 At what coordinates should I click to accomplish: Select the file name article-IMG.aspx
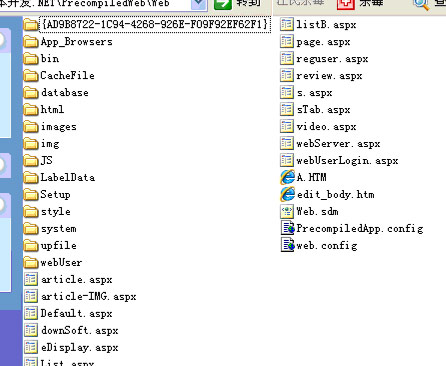pos(88,296)
